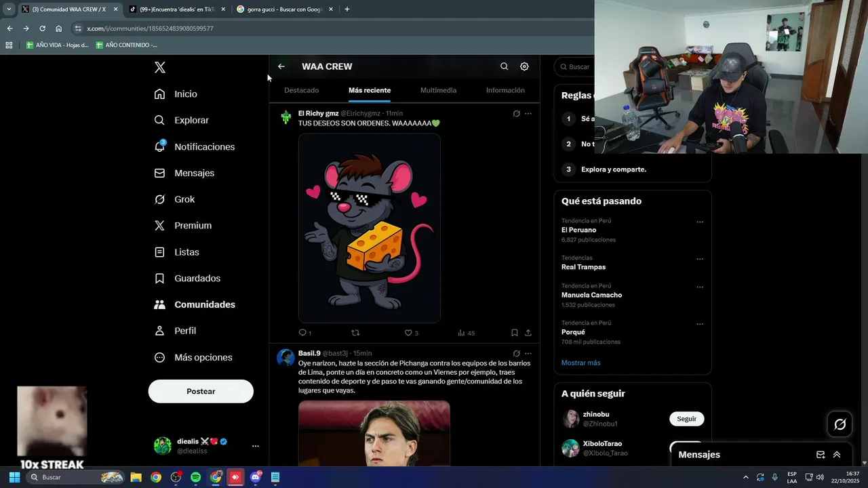Click the Postear button
The height and width of the screenshot is (488, 868).
[x=201, y=391]
